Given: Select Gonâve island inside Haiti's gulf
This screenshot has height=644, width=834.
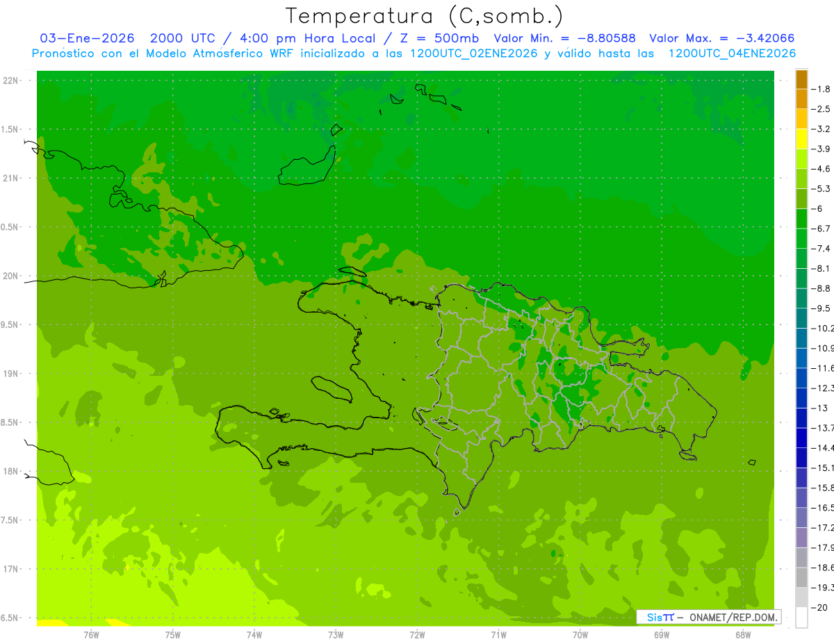Looking at the screenshot, I should [x=331, y=388].
